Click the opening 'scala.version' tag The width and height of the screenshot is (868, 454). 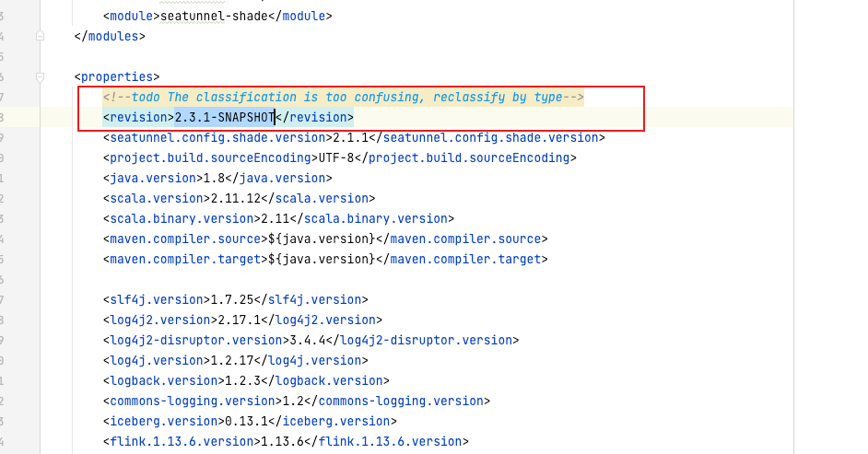pos(157,199)
